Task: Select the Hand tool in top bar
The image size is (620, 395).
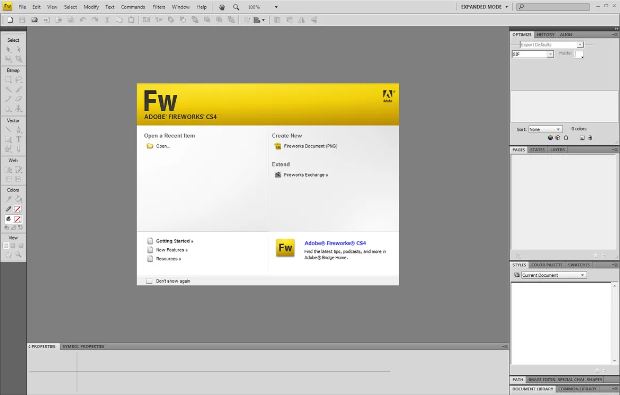Action: tap(222, 7)
